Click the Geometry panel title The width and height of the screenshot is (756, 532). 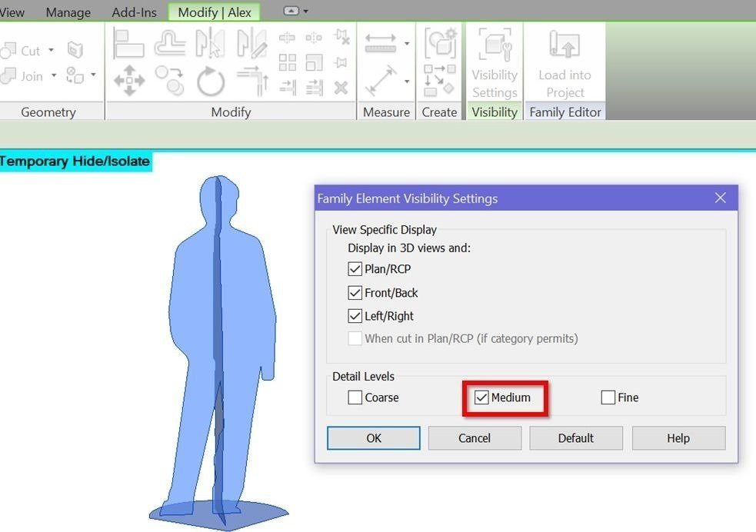point(48,111)
